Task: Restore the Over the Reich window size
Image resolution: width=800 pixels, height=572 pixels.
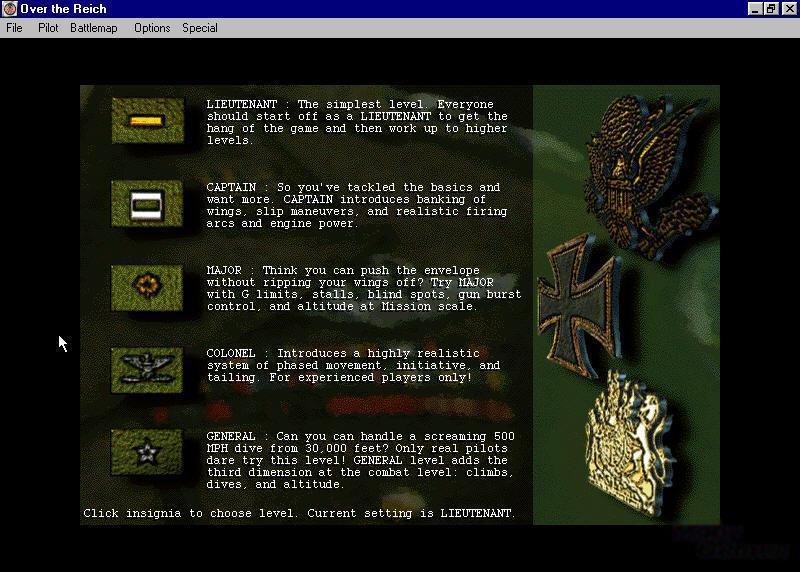Action: pyautogui.click(x=771, y=9)
